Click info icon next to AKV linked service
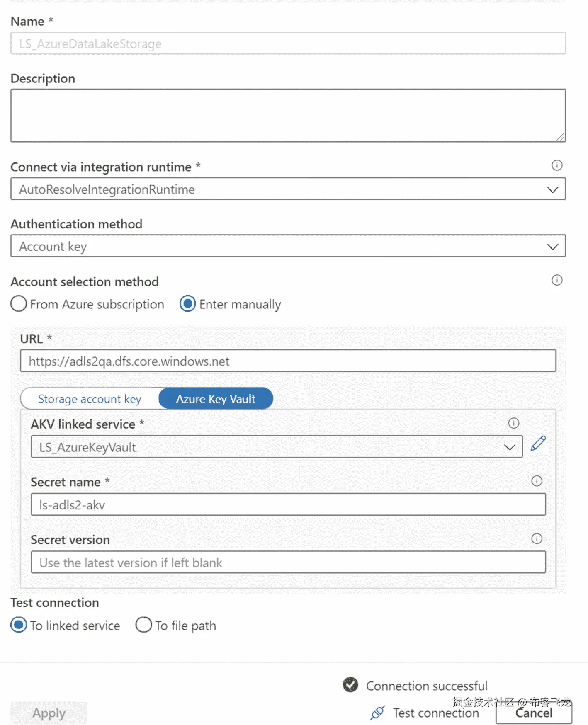The width and height of the screenshot is (588, 725). tap(513, 423)
